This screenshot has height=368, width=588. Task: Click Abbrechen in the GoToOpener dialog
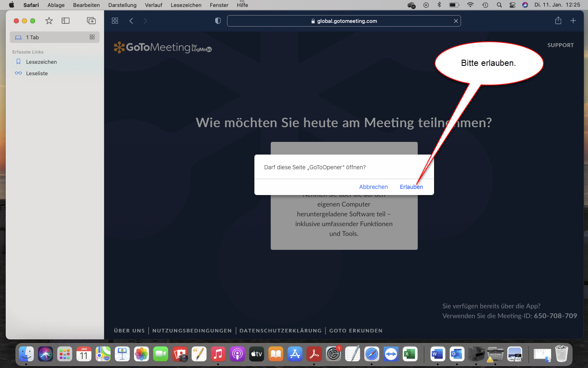click(373, 187)
